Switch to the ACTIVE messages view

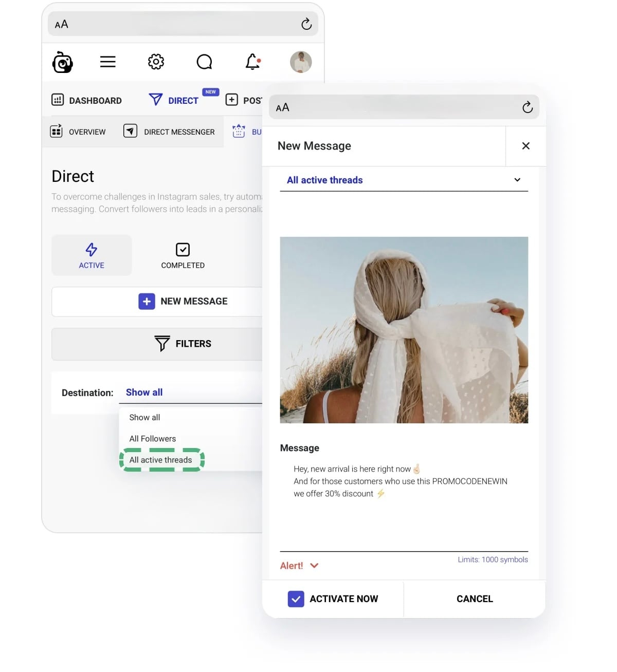point(92,255)
